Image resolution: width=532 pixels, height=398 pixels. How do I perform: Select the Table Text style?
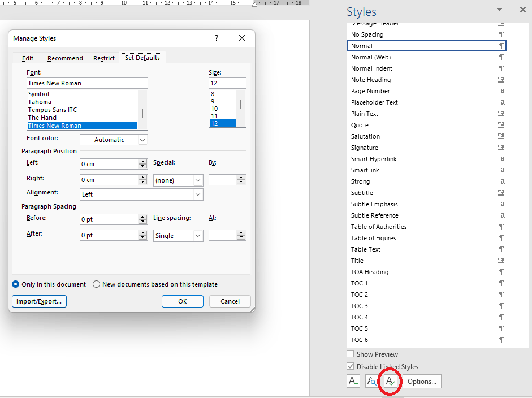(x=426, y=249)
